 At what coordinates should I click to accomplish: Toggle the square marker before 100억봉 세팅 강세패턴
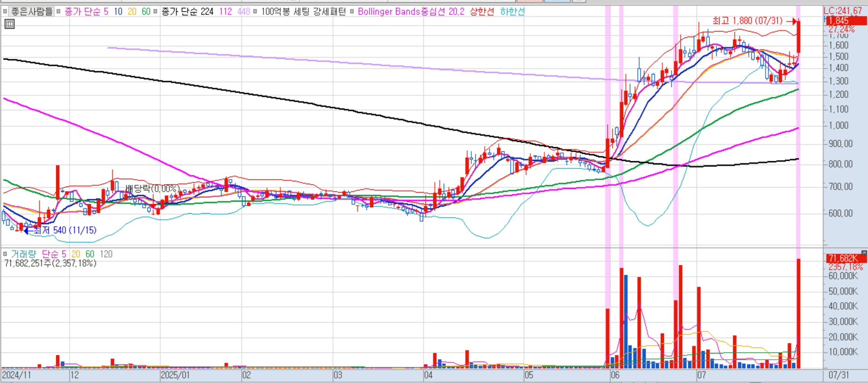tap(255, 11)
